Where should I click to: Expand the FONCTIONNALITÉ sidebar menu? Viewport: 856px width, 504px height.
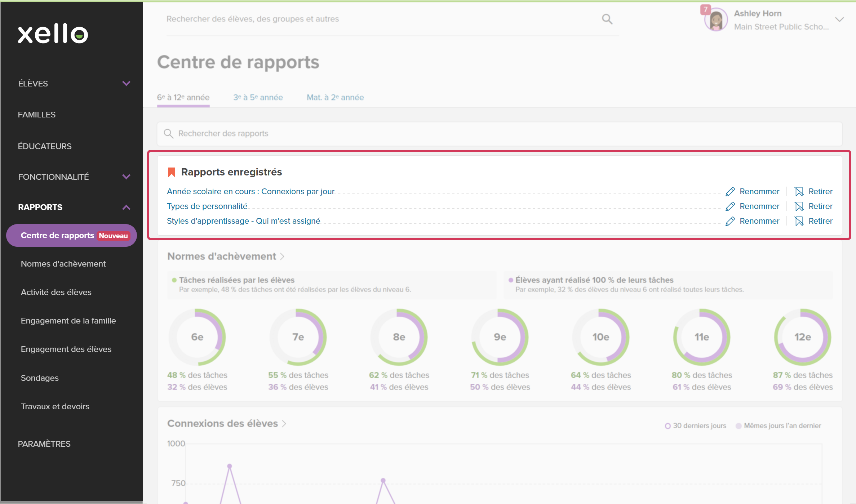point(126,177)
